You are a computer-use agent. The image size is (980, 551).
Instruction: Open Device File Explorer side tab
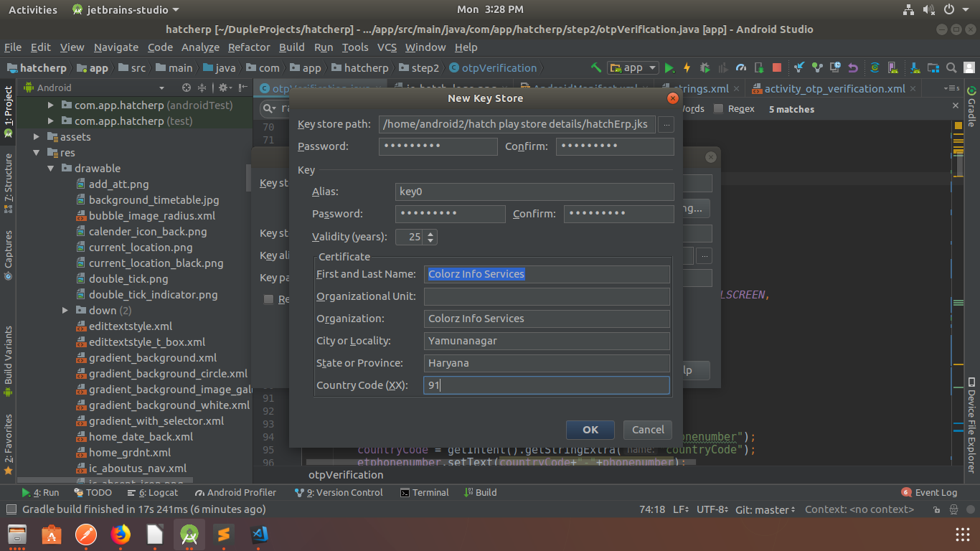[x=972, y=426]
